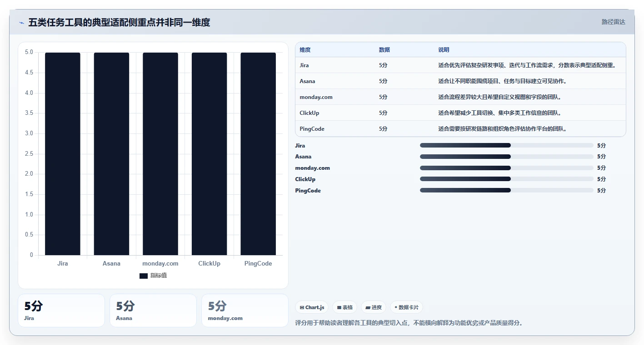Click the 维度 column header
644x345 pixels.
[x=305, y=50]
